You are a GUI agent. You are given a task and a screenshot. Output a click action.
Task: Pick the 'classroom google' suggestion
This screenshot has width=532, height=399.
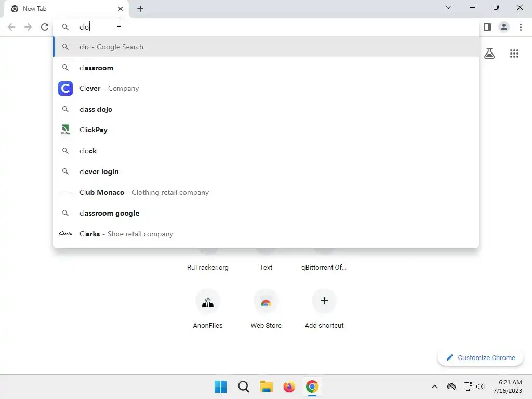266,213
